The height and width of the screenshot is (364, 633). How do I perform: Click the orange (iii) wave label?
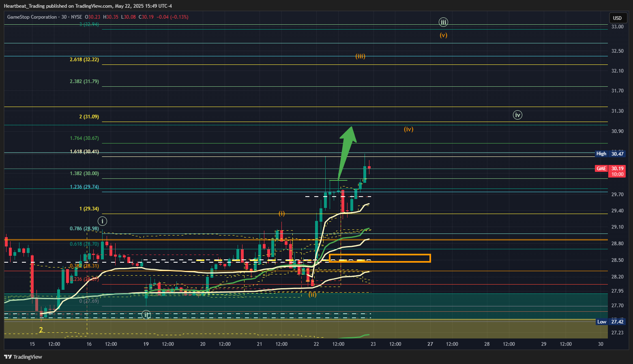(360, 56)
